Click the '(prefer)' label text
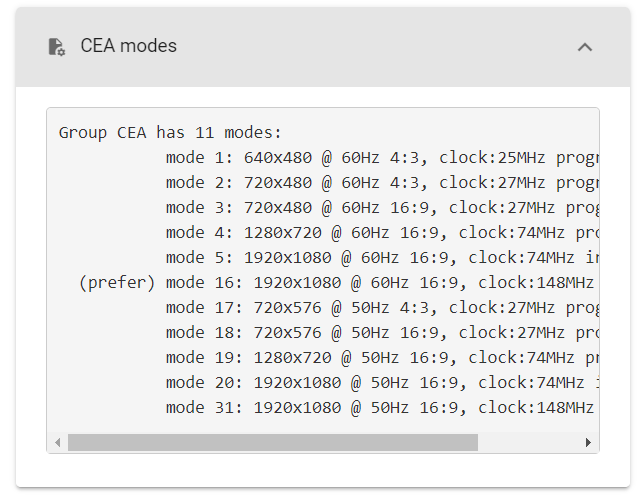This screenshot has height=497, width=638. 117,283
